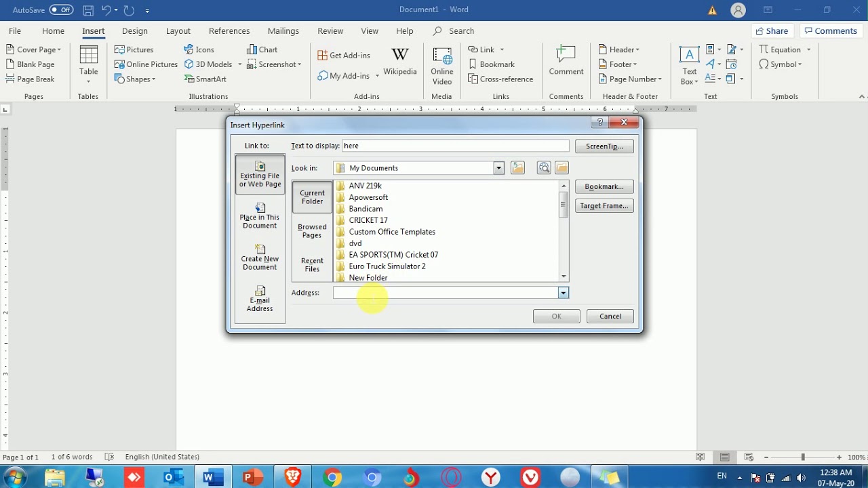Image resolution: width=868 pixels, height=488 pixels.
Task: Switch to Print Layout view
Action: click(725, 457)
